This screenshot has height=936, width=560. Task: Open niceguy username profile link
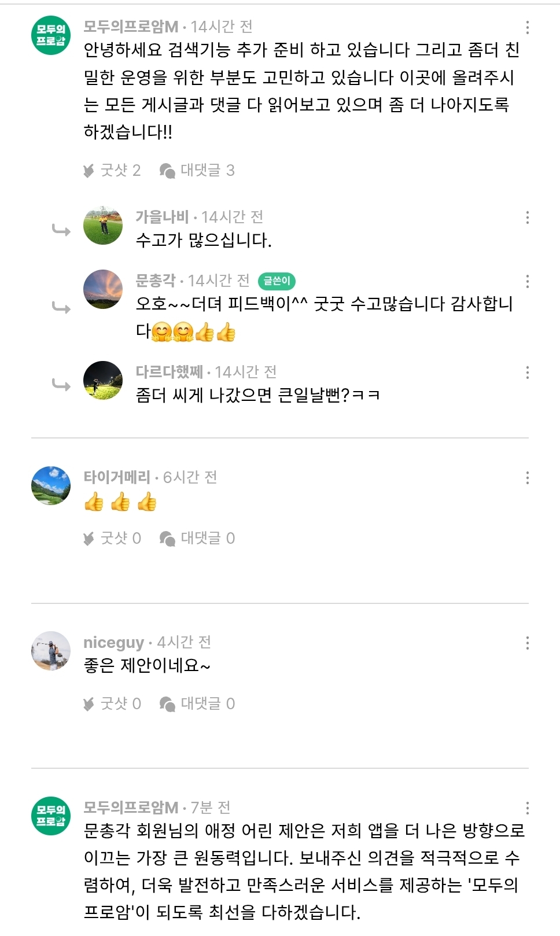tap(113, 643)
